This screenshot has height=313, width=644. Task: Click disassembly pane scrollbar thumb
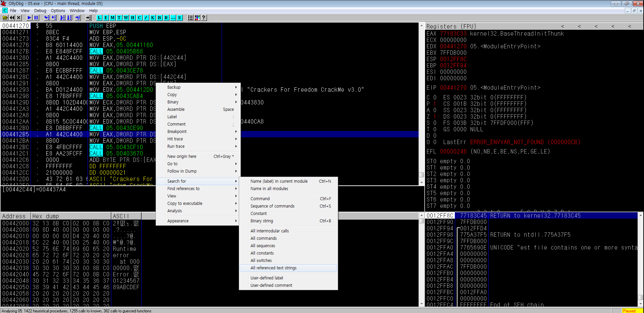coord(422,175)
